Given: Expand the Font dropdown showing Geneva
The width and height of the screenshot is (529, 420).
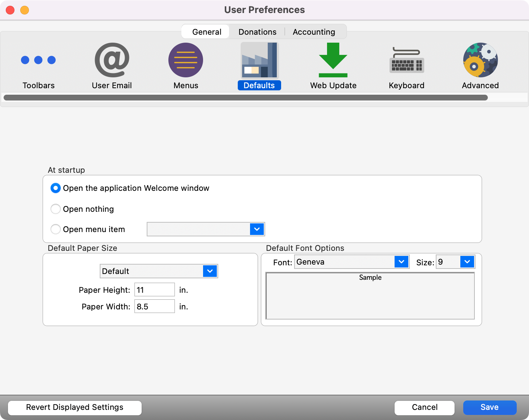Looking at the screenshot, I should 401,262.
